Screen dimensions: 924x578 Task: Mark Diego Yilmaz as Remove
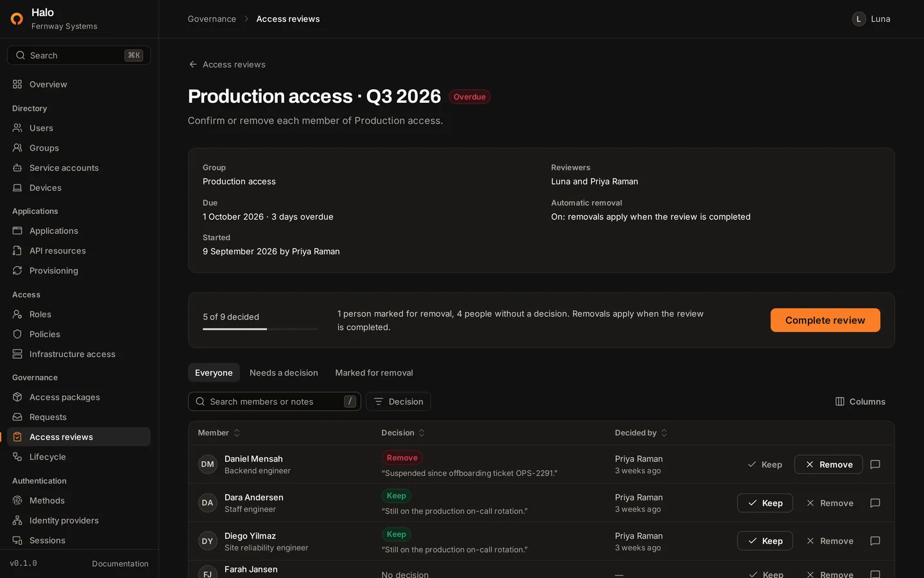click(830, 541)
